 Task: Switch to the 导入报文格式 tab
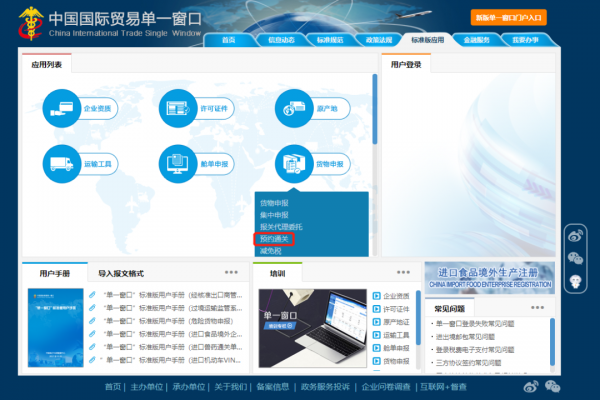[x=121, y=273]
